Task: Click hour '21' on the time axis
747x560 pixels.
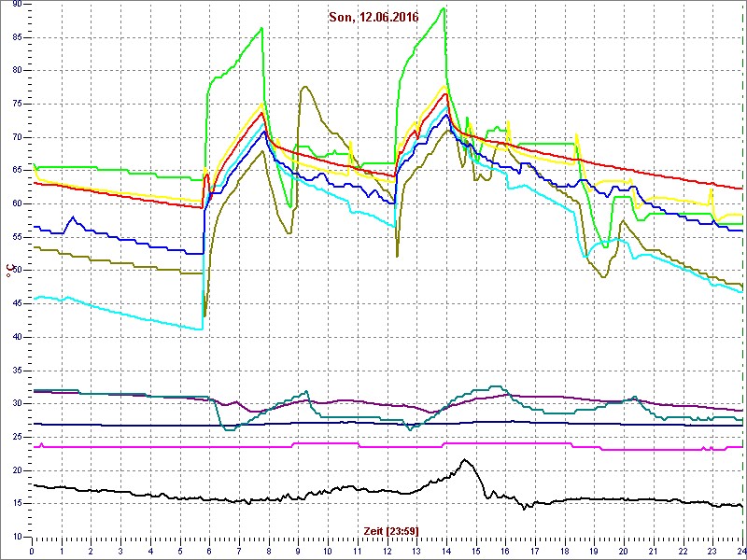Action: point(654,550)
